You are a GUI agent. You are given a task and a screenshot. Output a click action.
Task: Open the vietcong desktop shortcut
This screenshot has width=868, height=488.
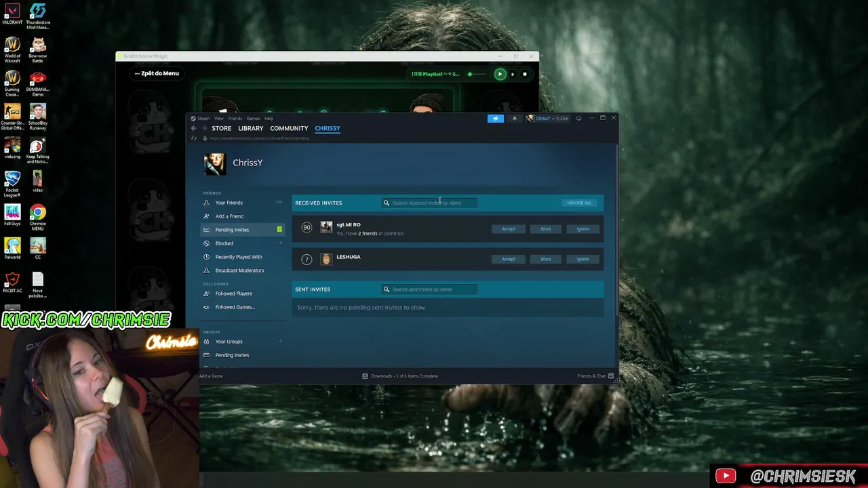coord(12,148)
